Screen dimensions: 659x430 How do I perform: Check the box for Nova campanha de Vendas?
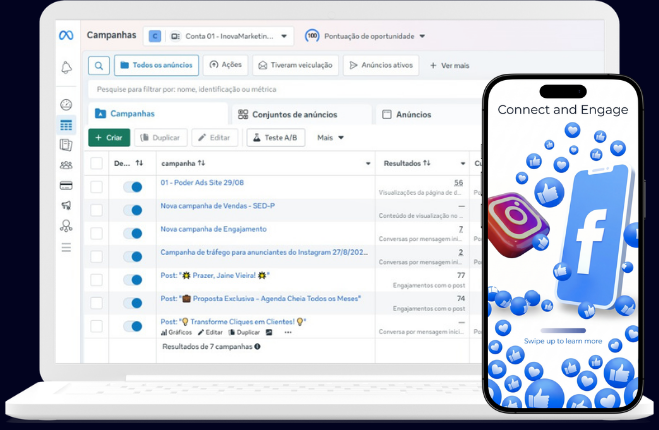[x=96, y=210]
